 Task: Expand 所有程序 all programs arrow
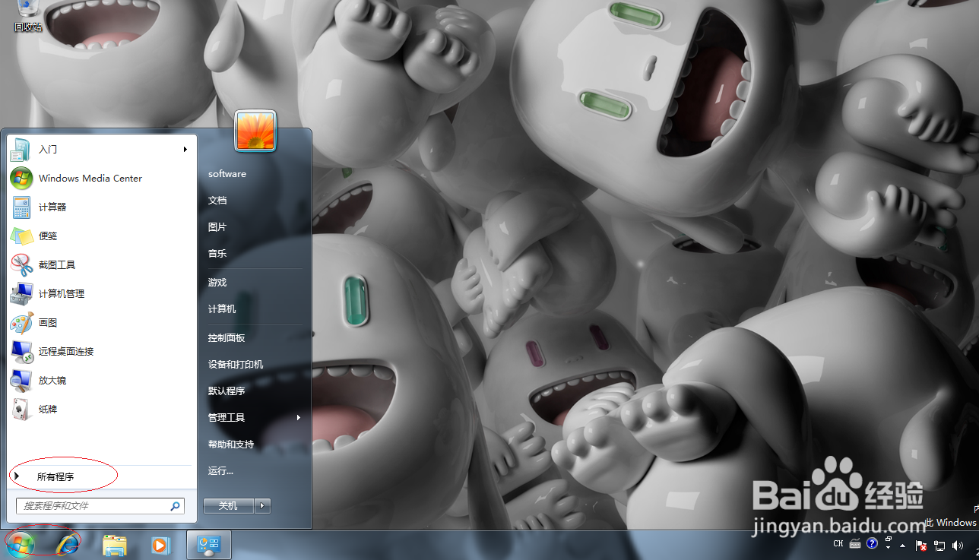click(x=17, y=476)
